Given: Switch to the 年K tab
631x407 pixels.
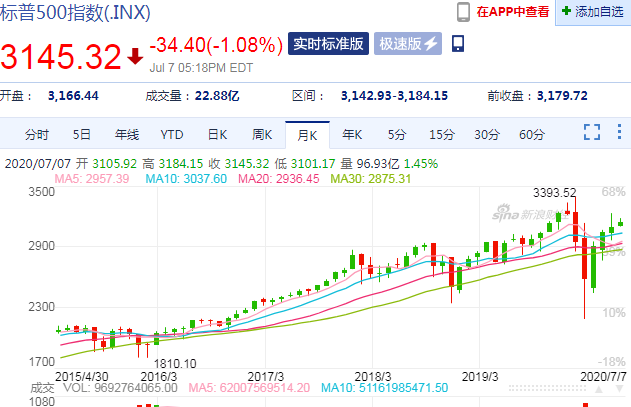Looking at the screenshot, I should pyautogui.click(x=352, y=134).
